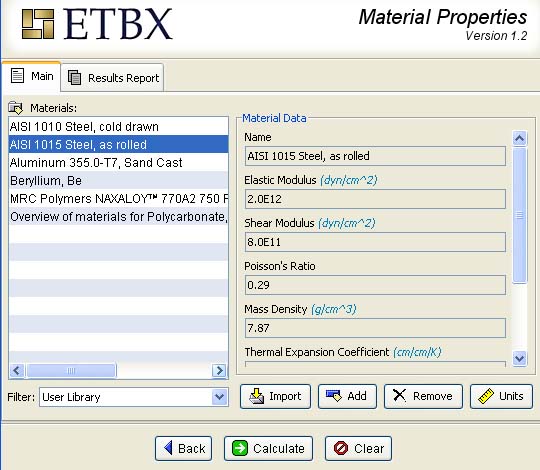Click the Elastic Modulus value field
This screenshot has height=470, width=540.
pos(375,199)
